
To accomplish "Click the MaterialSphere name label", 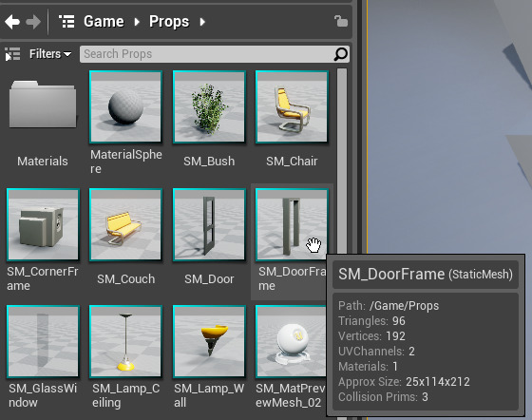I will coord(125,162).
